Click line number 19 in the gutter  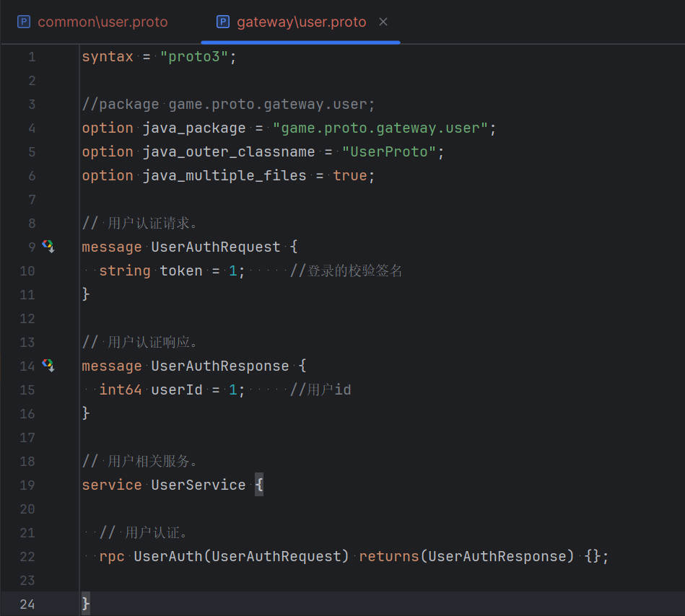click(27, 485)
